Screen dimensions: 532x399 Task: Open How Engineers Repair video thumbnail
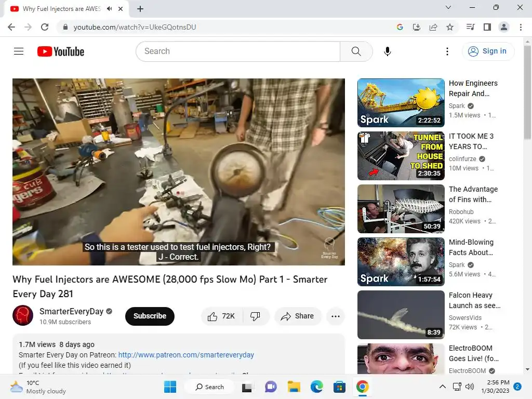[x=401, y=103]
